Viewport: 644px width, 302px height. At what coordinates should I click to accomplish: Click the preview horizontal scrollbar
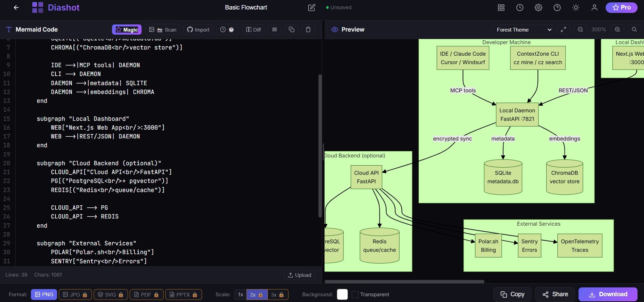tap(404, 281)
